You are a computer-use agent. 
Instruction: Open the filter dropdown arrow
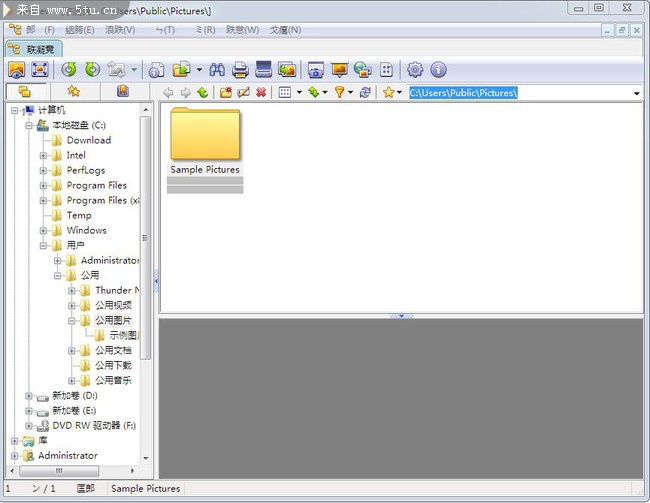350,92
